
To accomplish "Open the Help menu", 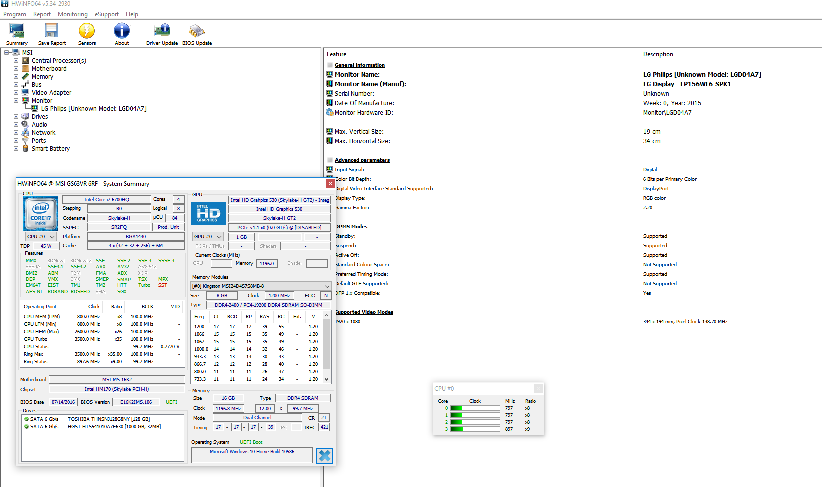I will 132,14.
